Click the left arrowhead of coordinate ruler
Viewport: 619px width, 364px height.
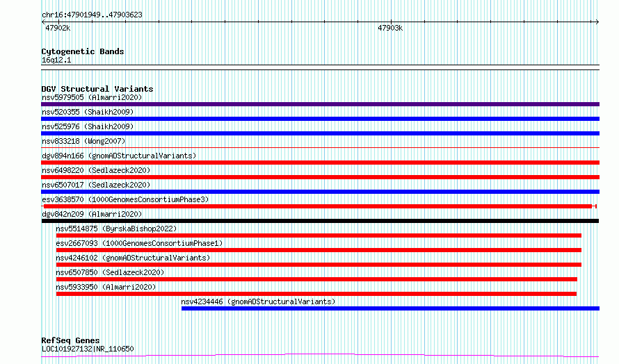coord(43,22)
